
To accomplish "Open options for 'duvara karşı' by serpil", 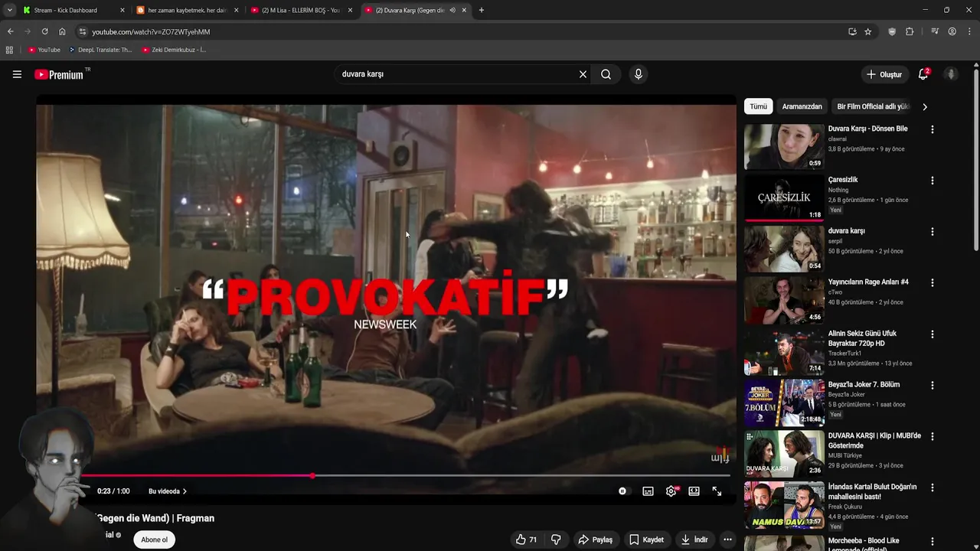I will 932,232.
